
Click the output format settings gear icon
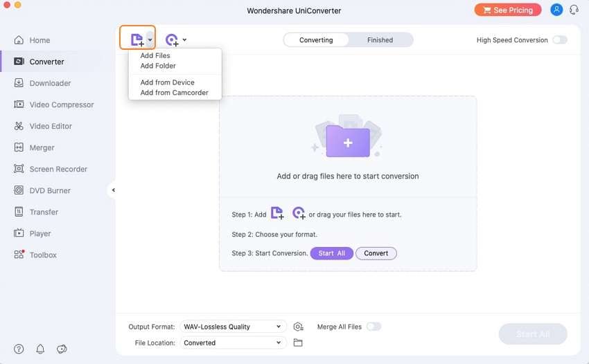[x=298, y=327]
